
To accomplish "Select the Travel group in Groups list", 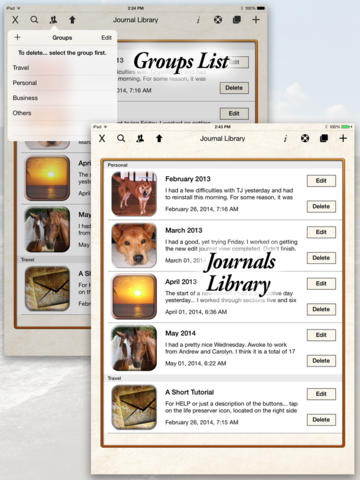I will pyautogui.click(x=62, y=68).
